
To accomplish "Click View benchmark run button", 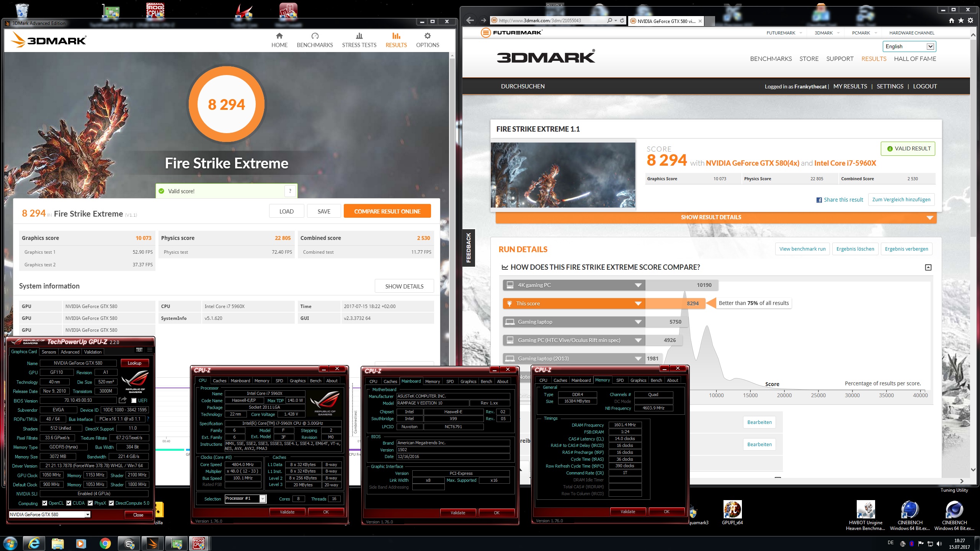I will tap(802, 249).
